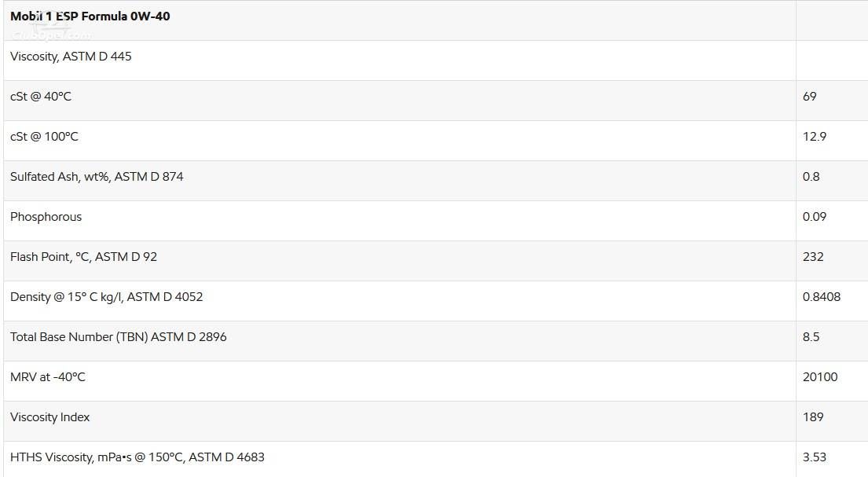Click Total Base Number (TBN) ASTM D 2896
This screenshot has height=477, width=868.
[x=119, y=337]
